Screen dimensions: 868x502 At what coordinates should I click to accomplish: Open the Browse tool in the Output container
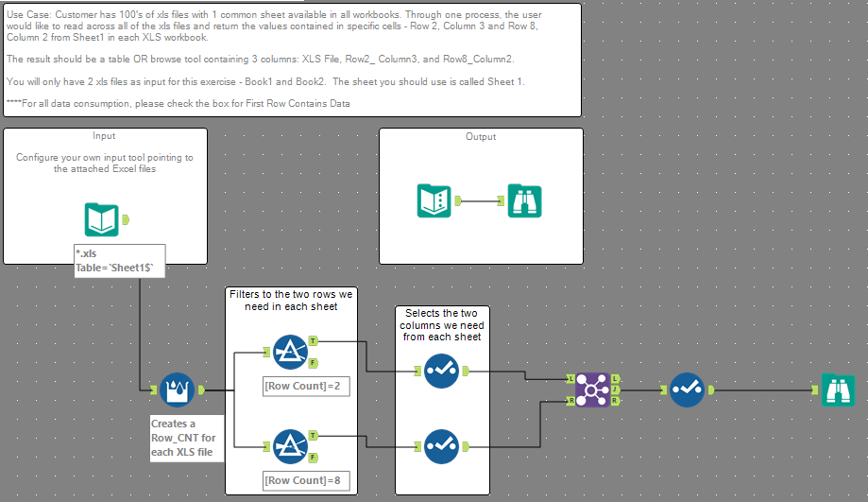point(524,200)
